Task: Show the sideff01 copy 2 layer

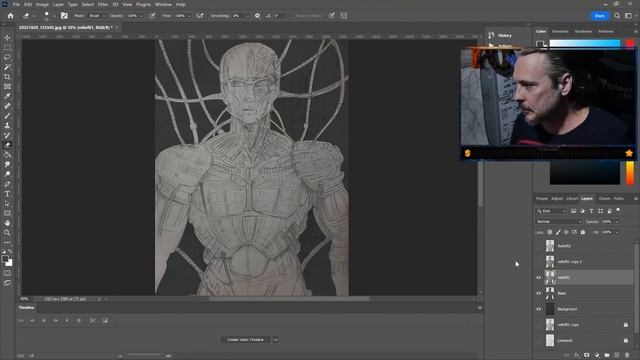Action: point(539,262)
